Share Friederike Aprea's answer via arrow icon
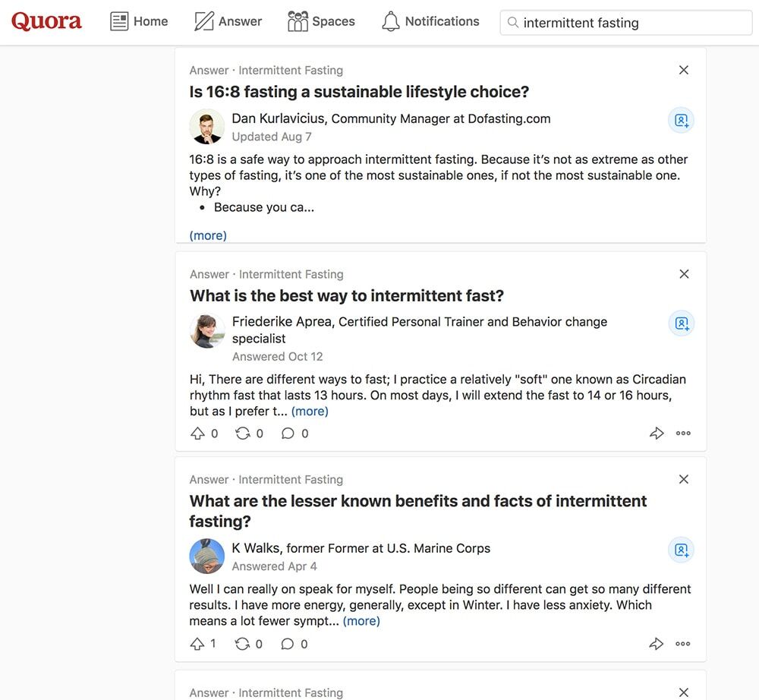 click(x=657, y=434)
